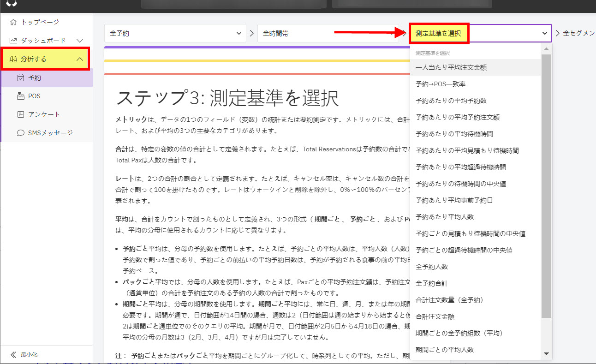Click the register icon beside POS
This screenshot has width=596, height=364.
tap(20, 96)
